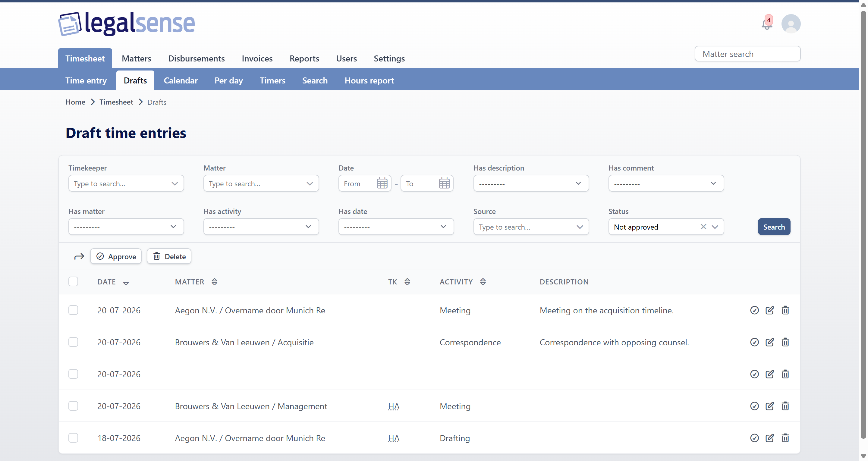Delete the Brouwers Management entry via trash icon
Screen dimensions: 868x461
click(785, 406)
